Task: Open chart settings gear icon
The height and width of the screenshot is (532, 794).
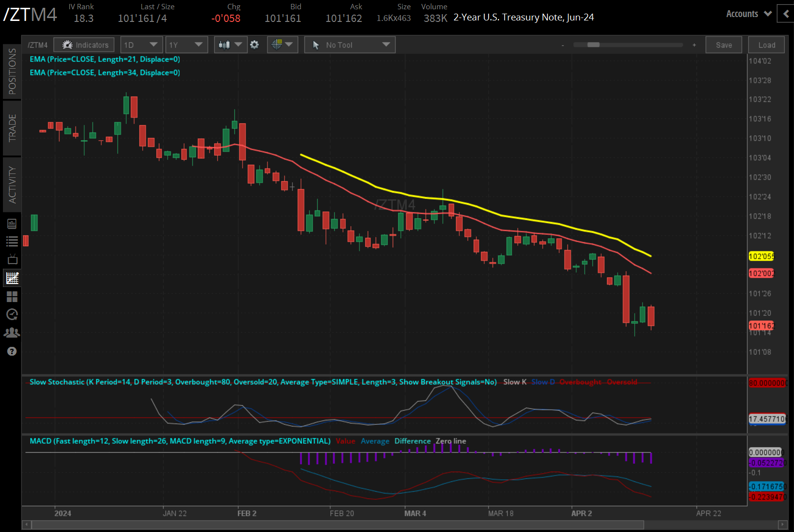Action: [254, 45]
